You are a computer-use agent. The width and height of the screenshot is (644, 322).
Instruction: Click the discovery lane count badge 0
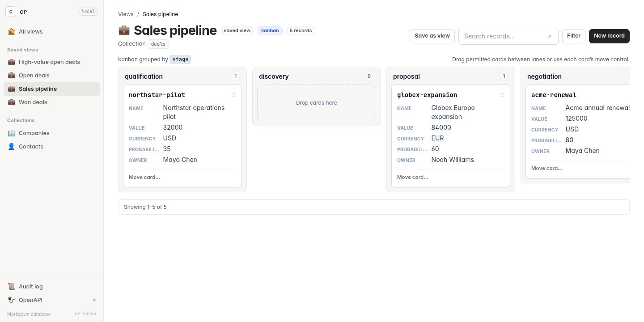[369, 76]
